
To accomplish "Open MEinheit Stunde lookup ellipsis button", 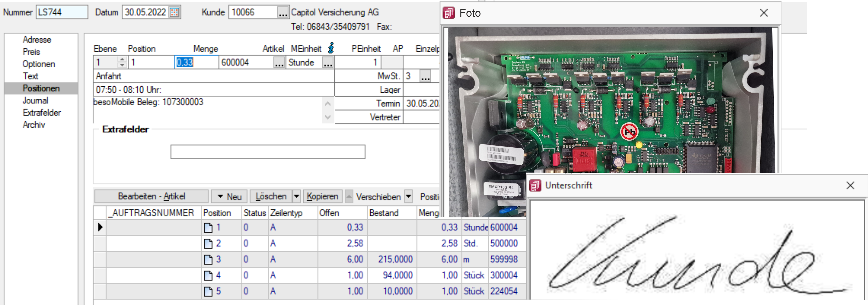I will (327, 63).
